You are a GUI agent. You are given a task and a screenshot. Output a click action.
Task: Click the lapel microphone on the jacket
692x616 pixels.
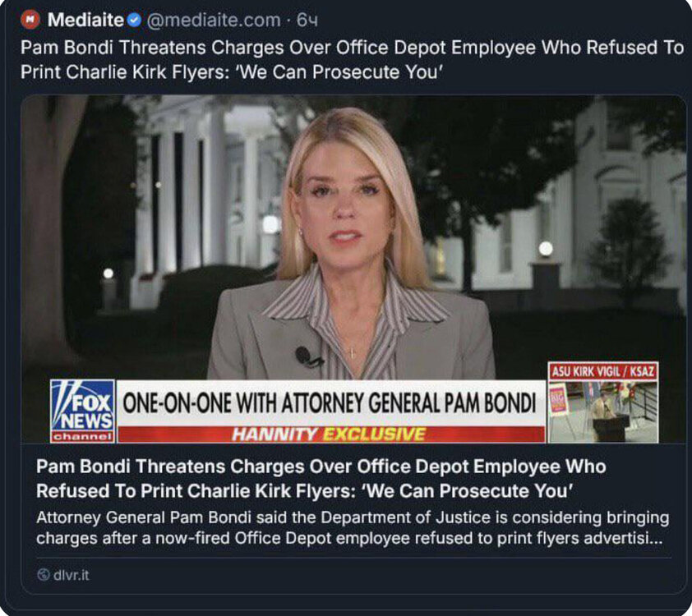(307, 356)
